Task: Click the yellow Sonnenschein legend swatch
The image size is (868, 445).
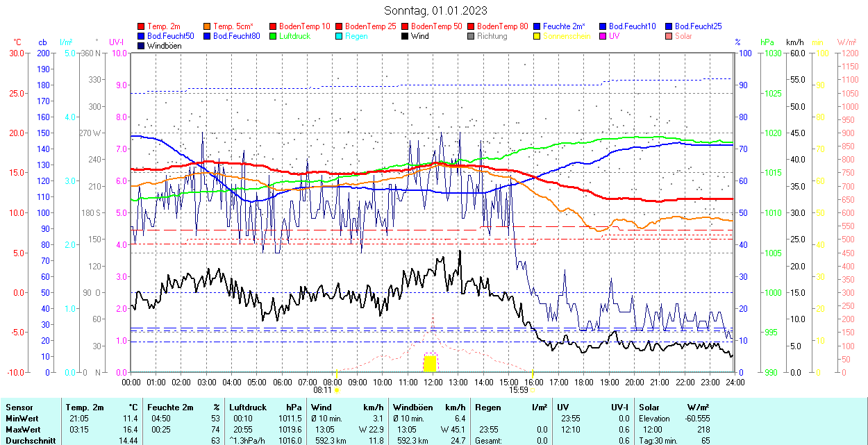Action: point(537,36)
